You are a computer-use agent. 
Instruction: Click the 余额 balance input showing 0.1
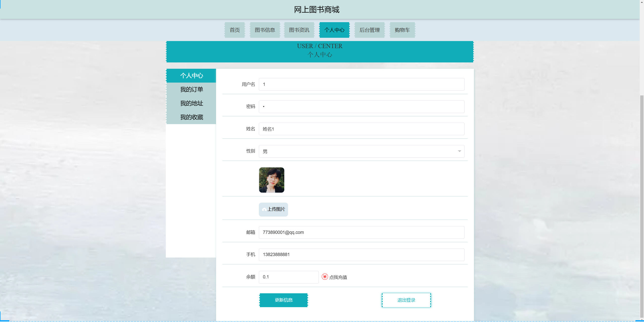coord(289,277)
